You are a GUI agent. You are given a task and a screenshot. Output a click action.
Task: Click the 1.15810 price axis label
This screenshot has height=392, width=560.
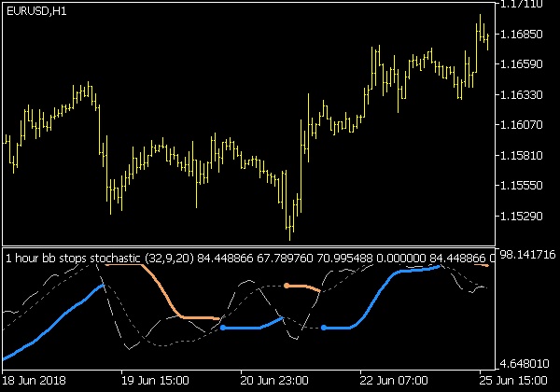click(x=522, y=156)
